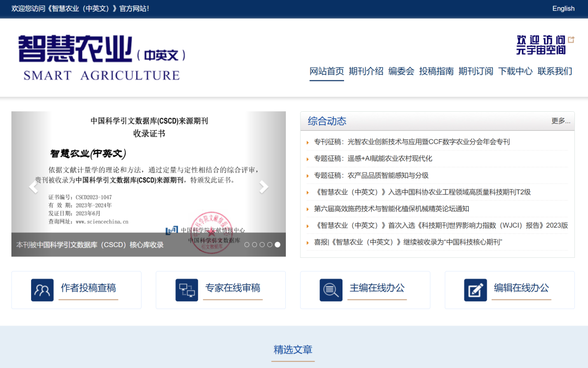Expand 综合动态 list via 更多...
This screenshot has height=368, width=588.
[561, 120]
